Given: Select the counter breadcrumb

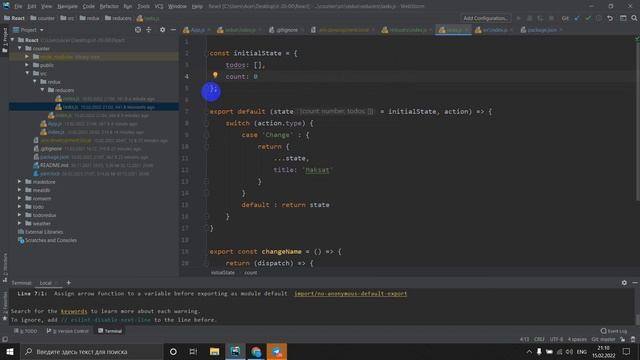Looking at the screenshot, I should 42,18.
